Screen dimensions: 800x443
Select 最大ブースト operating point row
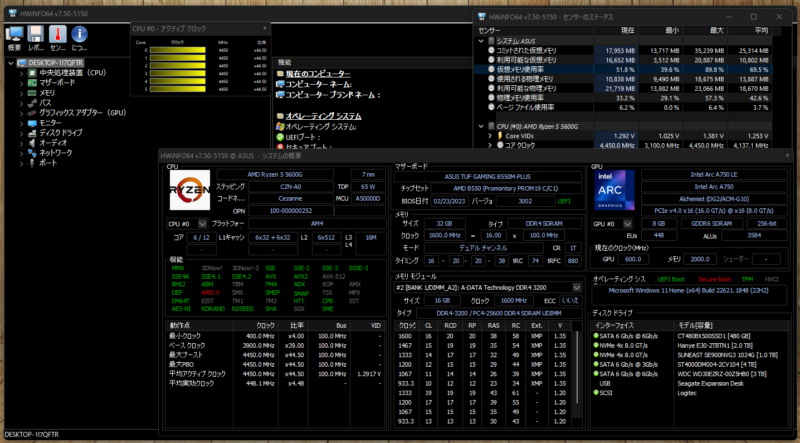tap(276, 355)
